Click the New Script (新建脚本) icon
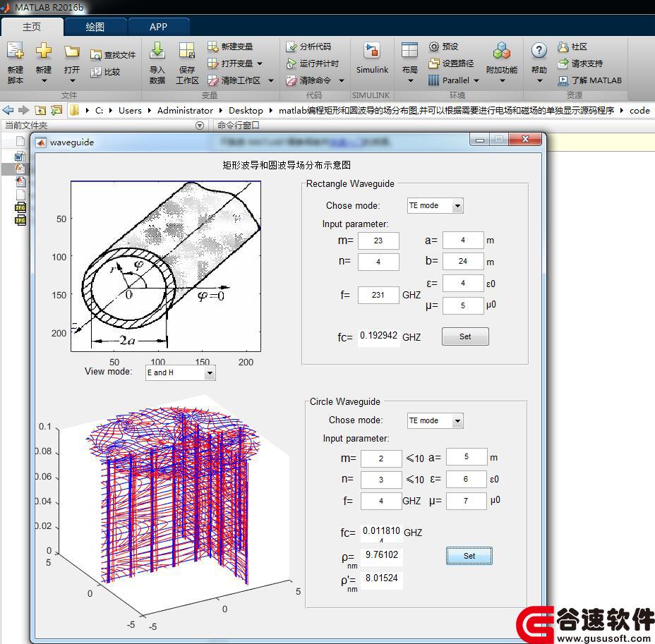The height and width of the screenshot is (644, 655). click(16, 51)
